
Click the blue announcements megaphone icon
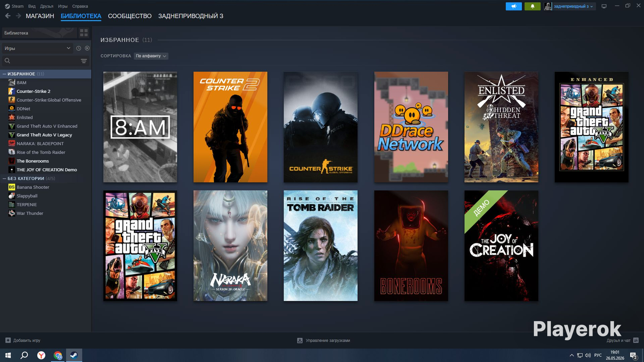point(514,6)
